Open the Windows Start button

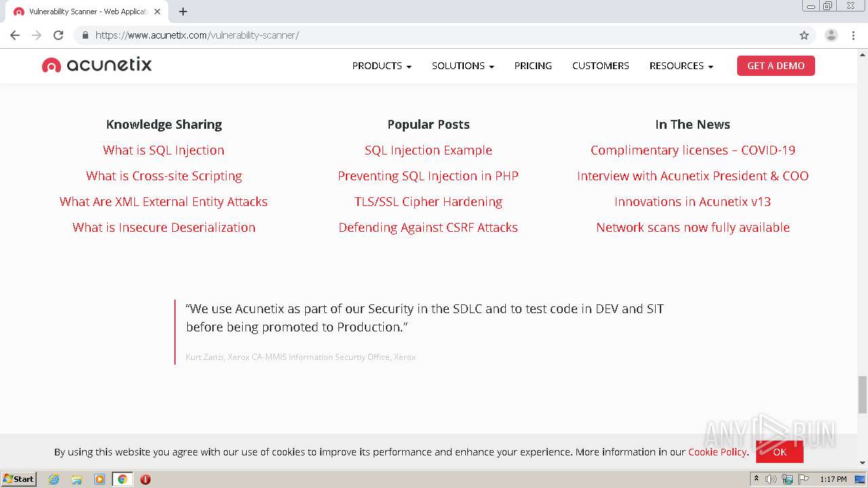[19, 479]
